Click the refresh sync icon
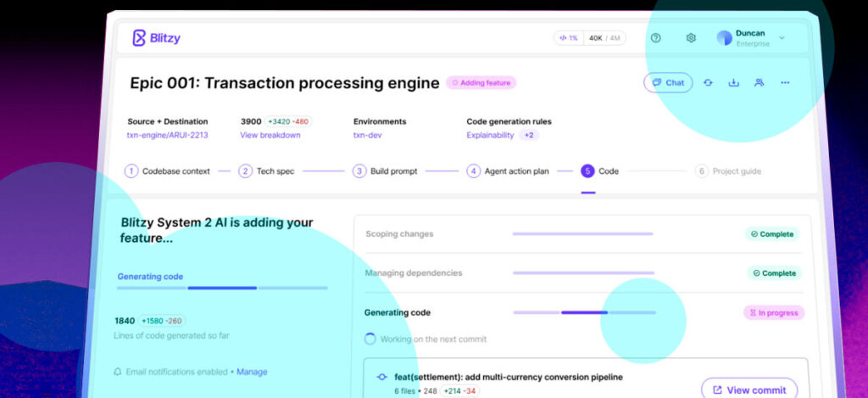Image resolution: width=868 pixels, height=398 pixels. (x=708, y=82)
